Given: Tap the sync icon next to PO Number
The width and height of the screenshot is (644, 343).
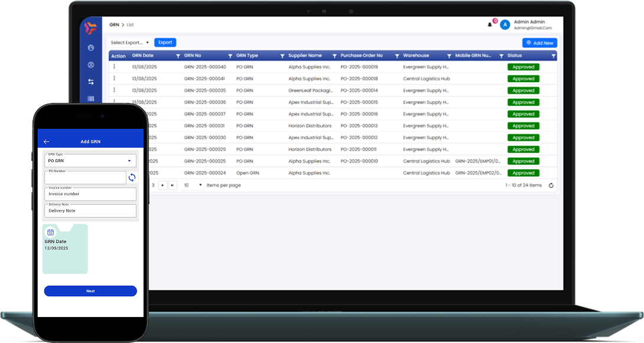Looking at the screenshot, I should coord(132,177).
